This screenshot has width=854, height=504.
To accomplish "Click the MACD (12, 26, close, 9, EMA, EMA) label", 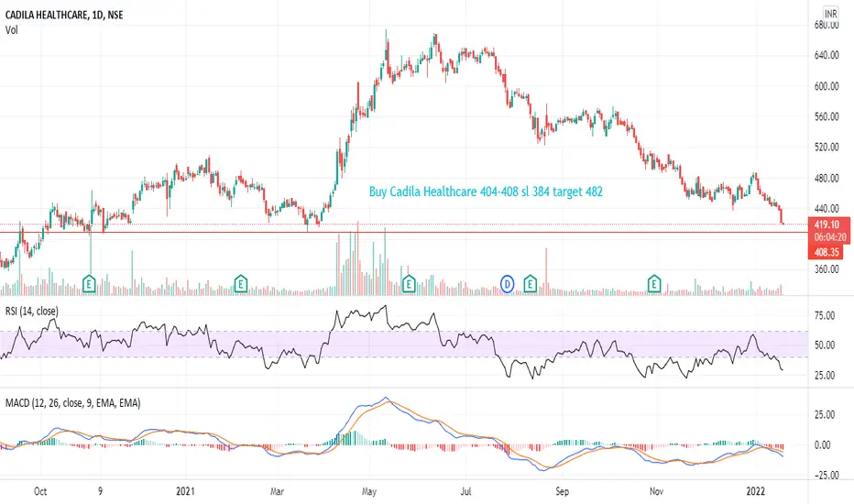I will pos(73,403).
